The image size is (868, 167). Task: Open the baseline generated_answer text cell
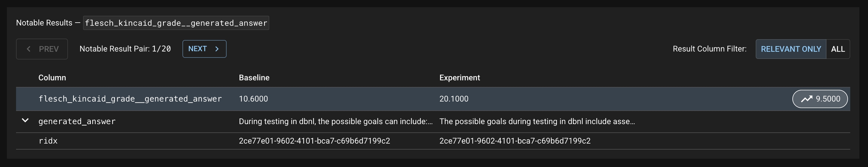tap(335, 121)
